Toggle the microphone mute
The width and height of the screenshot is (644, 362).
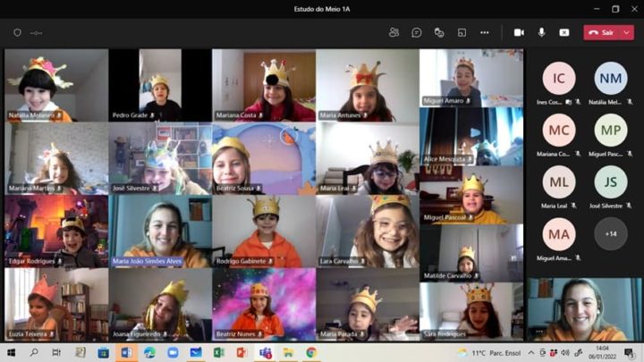(x=541, y=32)
